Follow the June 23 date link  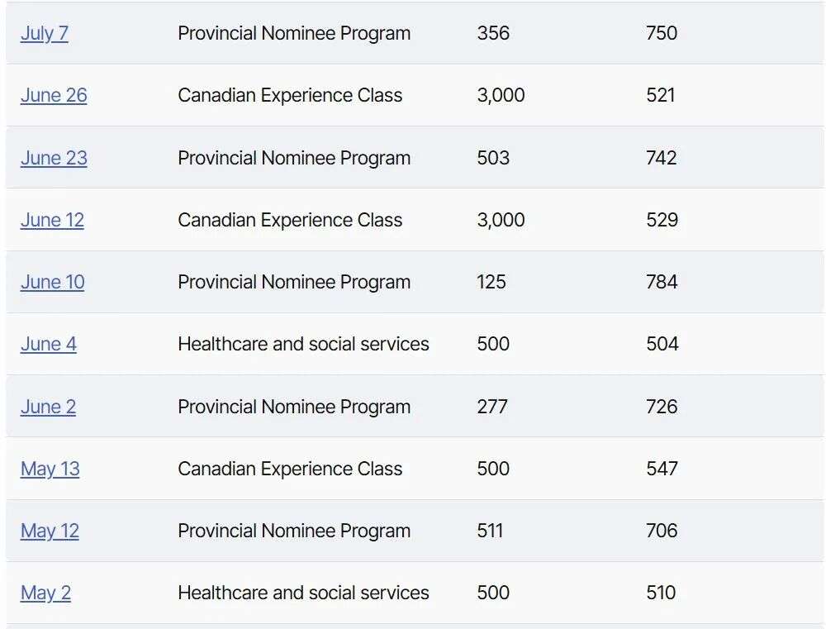pyautogui.click(x=54, y=158)
